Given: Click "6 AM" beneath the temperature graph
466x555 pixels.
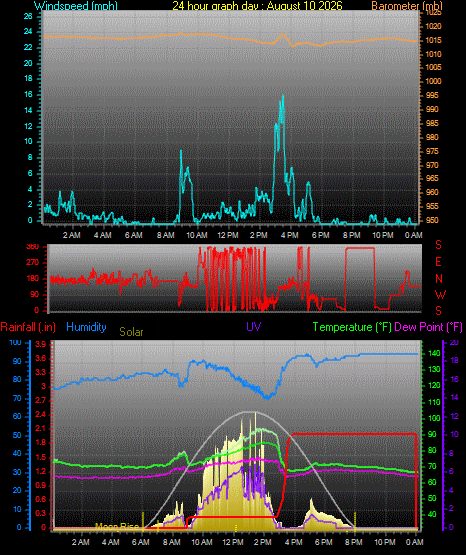Looking at the screenshot, I should [x=141, y=542].
